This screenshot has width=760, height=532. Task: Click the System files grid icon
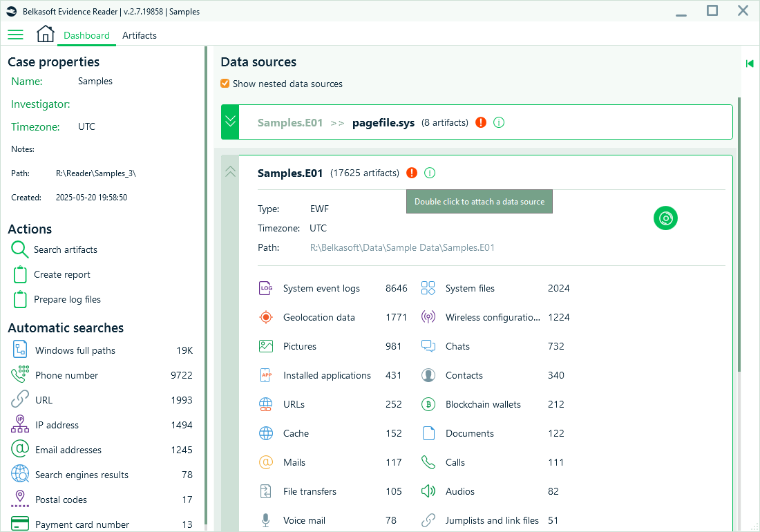[x=428, y=288]
